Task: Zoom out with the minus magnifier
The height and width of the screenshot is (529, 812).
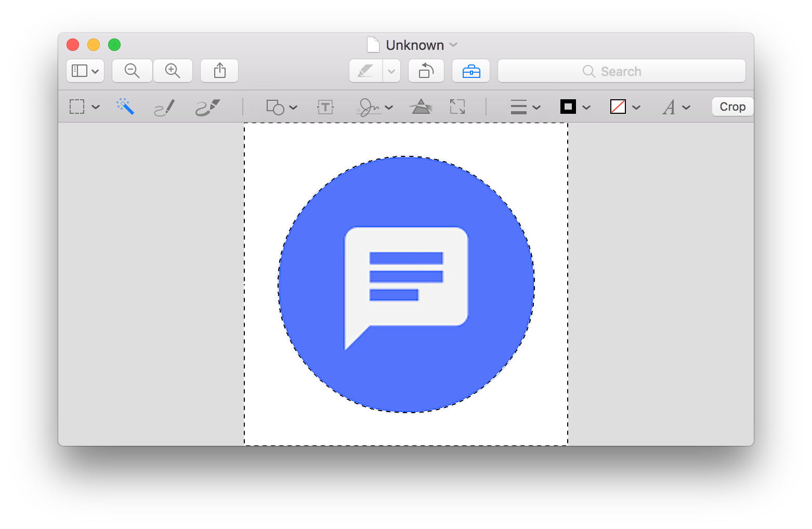Action: pyautogui.click(x=132, y=71)
